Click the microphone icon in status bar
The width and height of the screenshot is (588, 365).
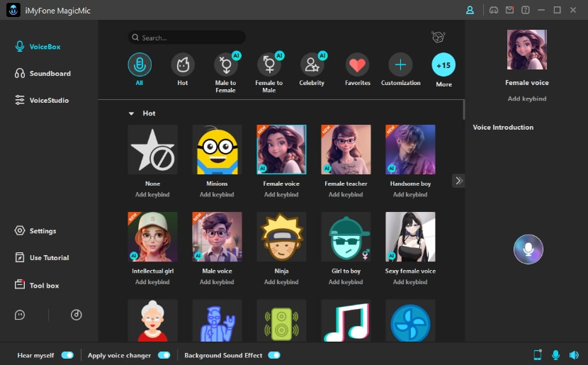pos(555,354)
